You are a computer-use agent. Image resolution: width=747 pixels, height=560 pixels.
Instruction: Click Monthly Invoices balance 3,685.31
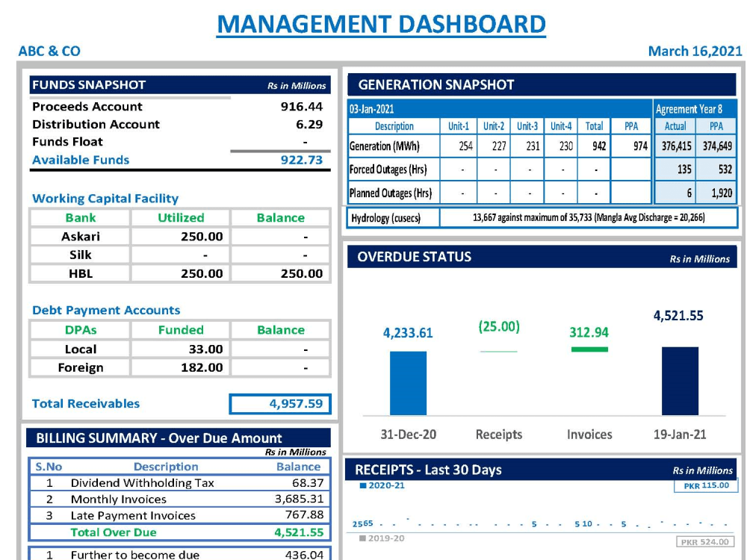[300, 499]
